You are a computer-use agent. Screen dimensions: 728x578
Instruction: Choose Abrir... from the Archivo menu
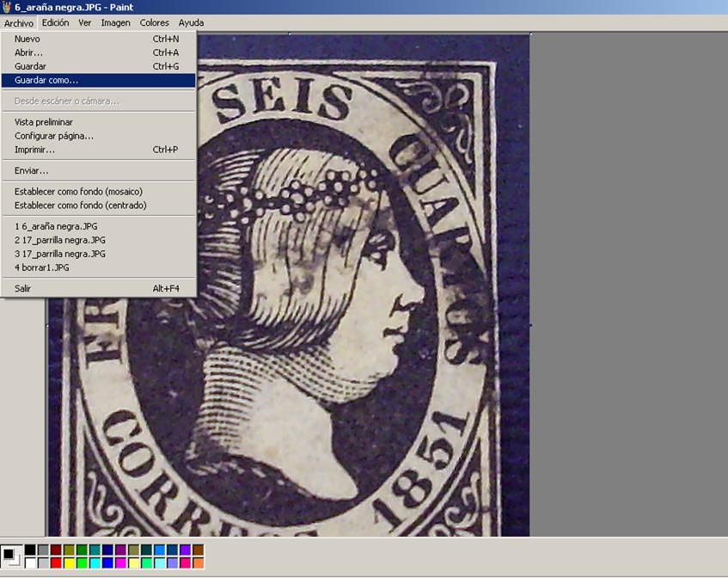coord(99,52)
